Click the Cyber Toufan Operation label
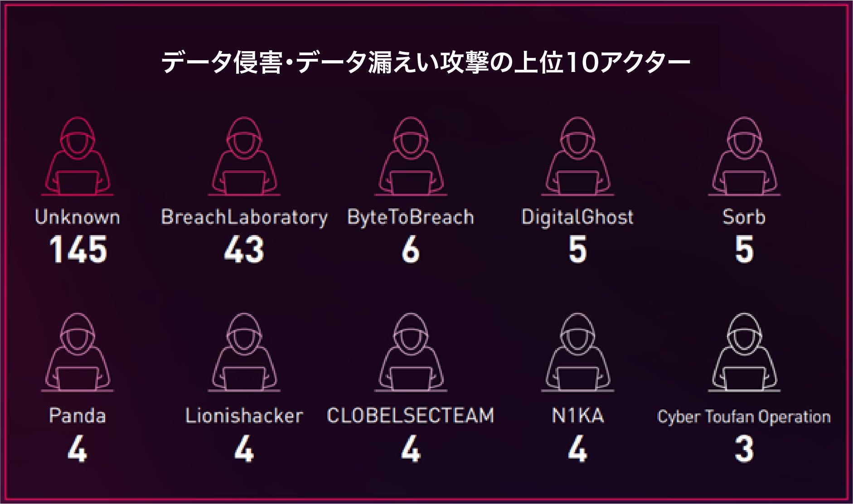853x504 pixels. [x=744, y=417]
